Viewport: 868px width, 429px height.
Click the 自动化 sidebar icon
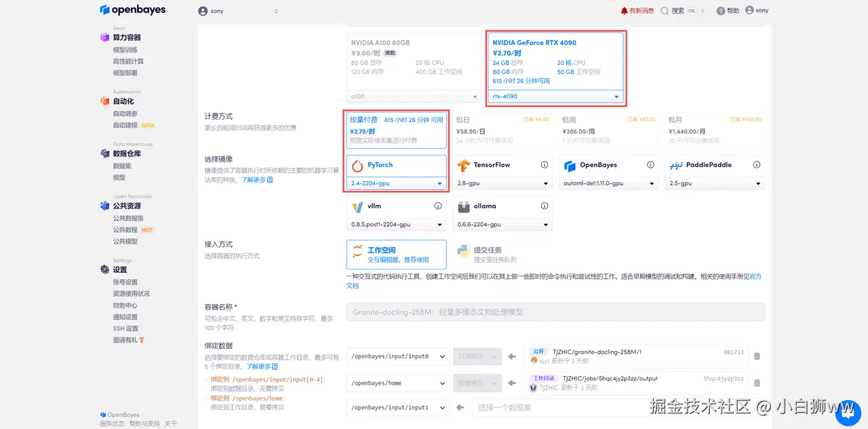click(x=104, y=101)
